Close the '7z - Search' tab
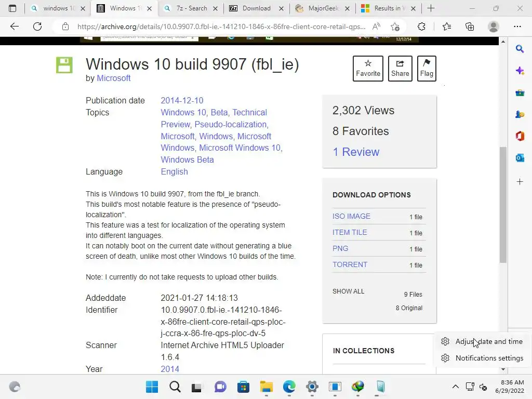 215,8
